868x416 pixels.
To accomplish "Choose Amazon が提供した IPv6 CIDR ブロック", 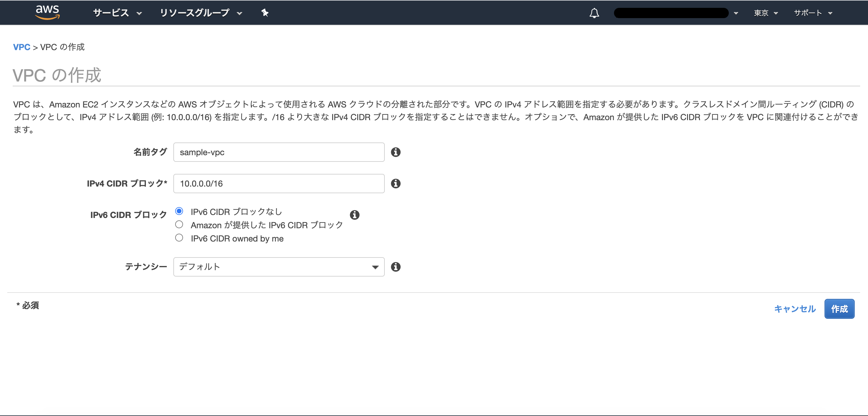I will (179, 224).
